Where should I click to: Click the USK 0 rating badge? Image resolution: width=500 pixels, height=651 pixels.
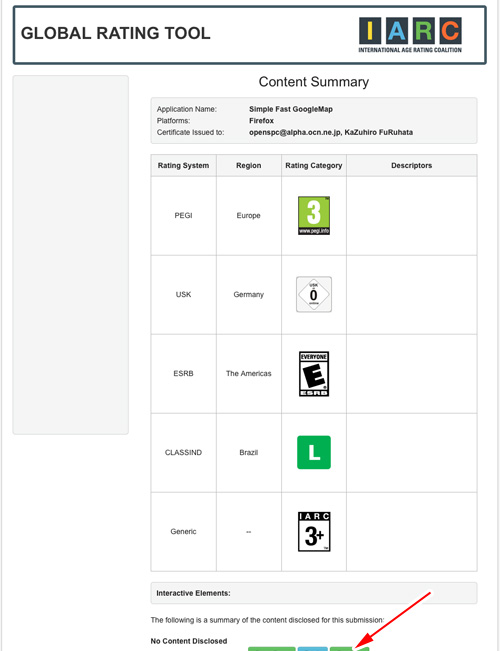314,294
